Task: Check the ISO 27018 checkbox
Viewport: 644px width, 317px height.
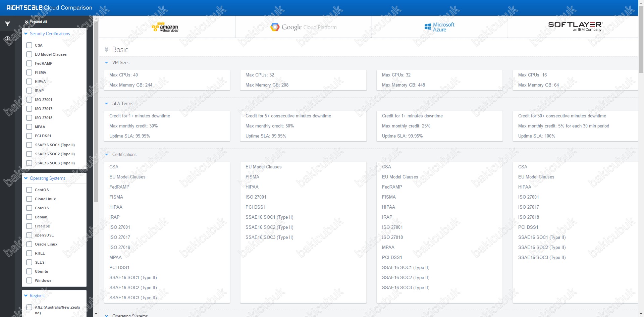Action: (x=29, y=118)
